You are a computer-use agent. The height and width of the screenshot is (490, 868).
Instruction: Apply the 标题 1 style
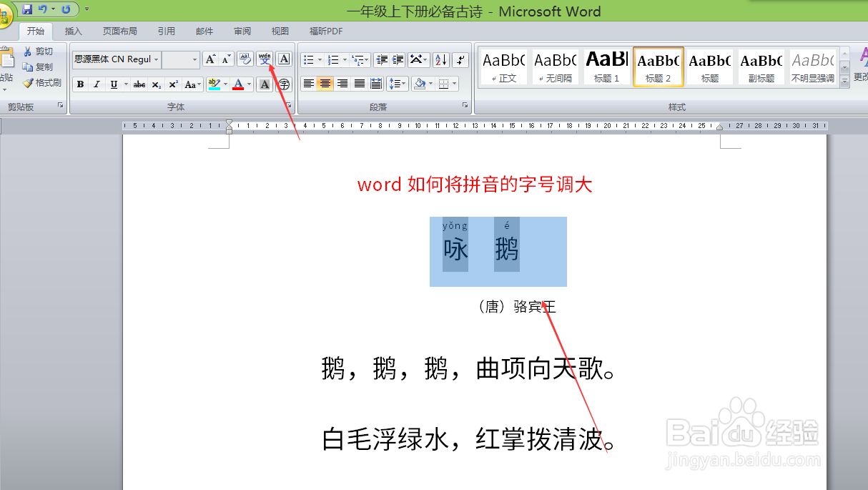(x=607, y=67)
